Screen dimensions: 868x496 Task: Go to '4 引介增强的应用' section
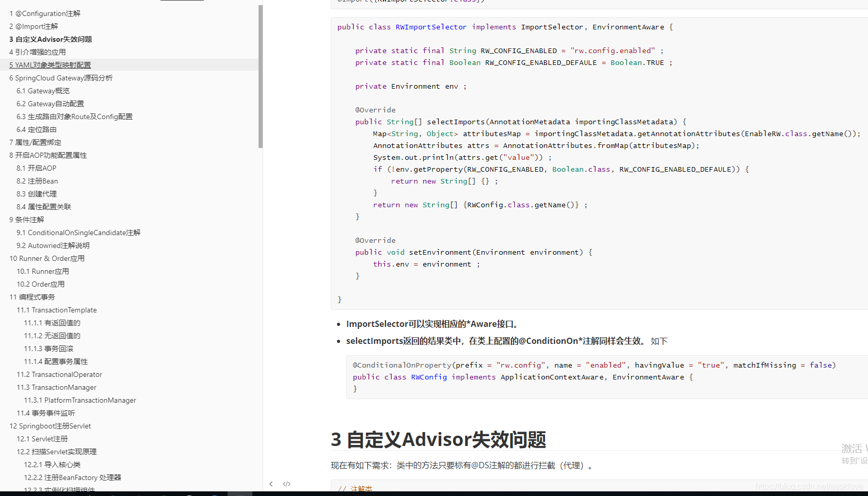tap(38, 52)
